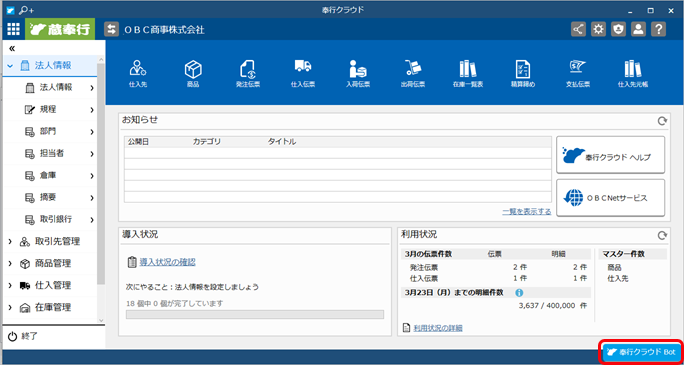Expand the 倉庫 submenu arrow
The image size is (684, 365).
tap(92, 176)
